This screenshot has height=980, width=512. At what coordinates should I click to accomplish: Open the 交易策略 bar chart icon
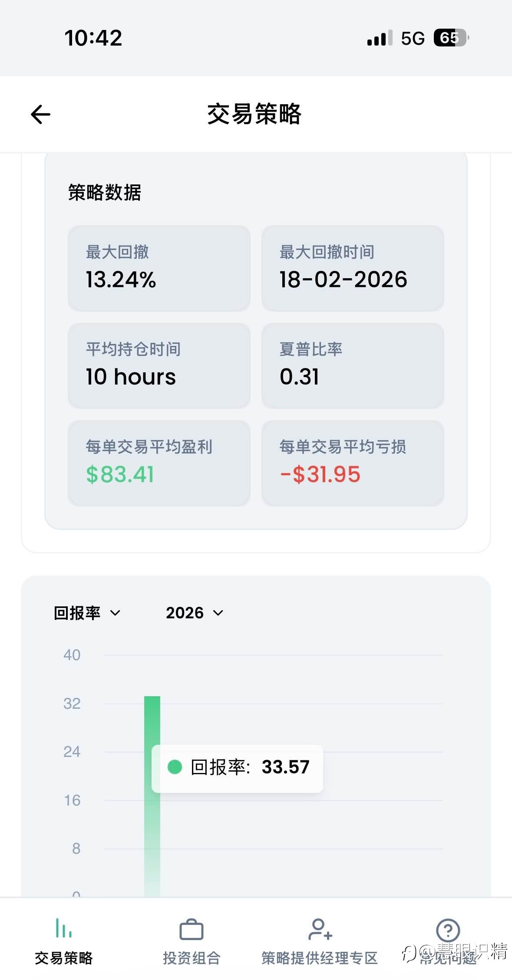[x=63, y=929]
